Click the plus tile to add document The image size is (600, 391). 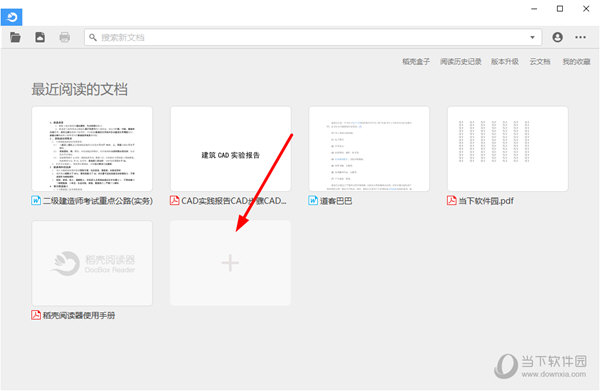pos(230,263)
